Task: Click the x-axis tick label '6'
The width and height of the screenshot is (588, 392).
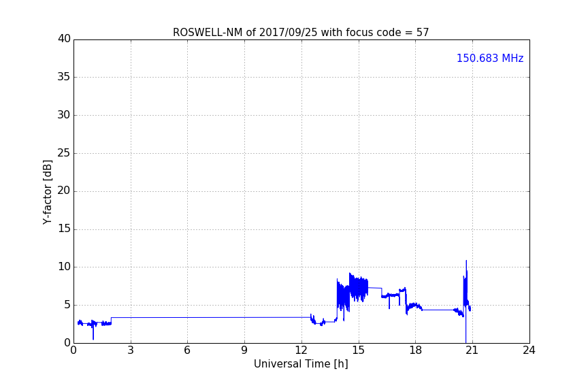Action: (187, 350)
